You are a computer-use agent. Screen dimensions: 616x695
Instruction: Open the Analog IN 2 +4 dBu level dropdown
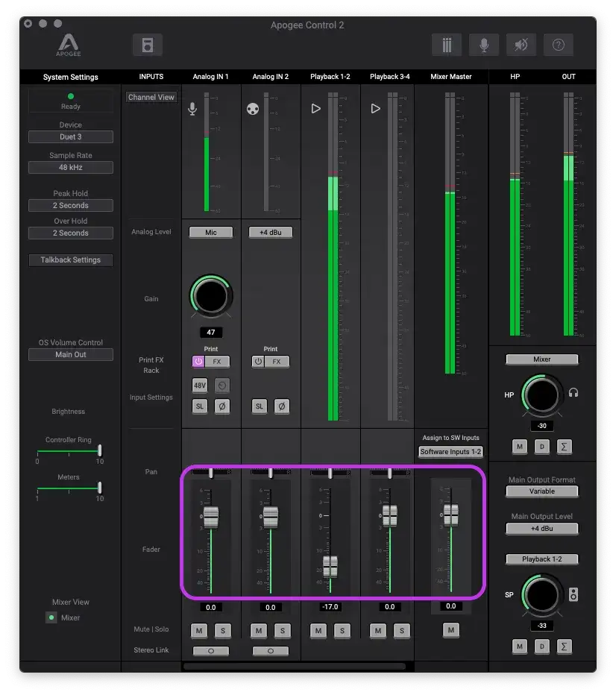click(270, 232)
